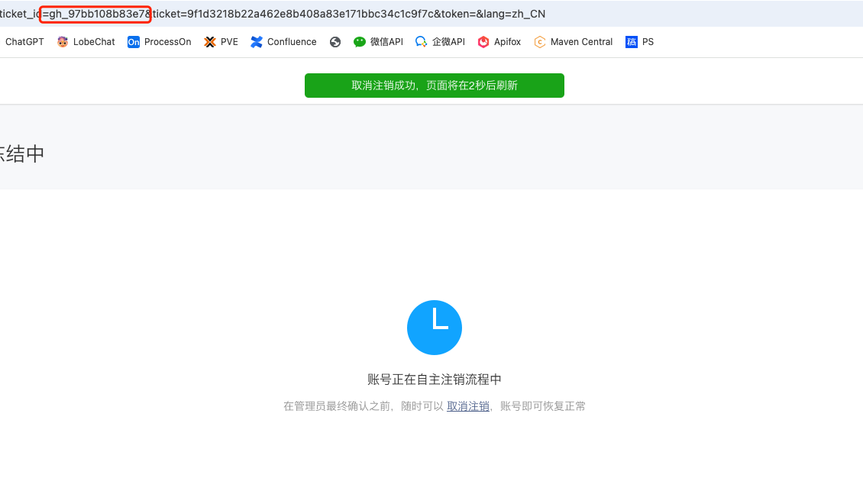Click the Apifox bookmark label
Viewport: 863px width, 504px height.
507,42
